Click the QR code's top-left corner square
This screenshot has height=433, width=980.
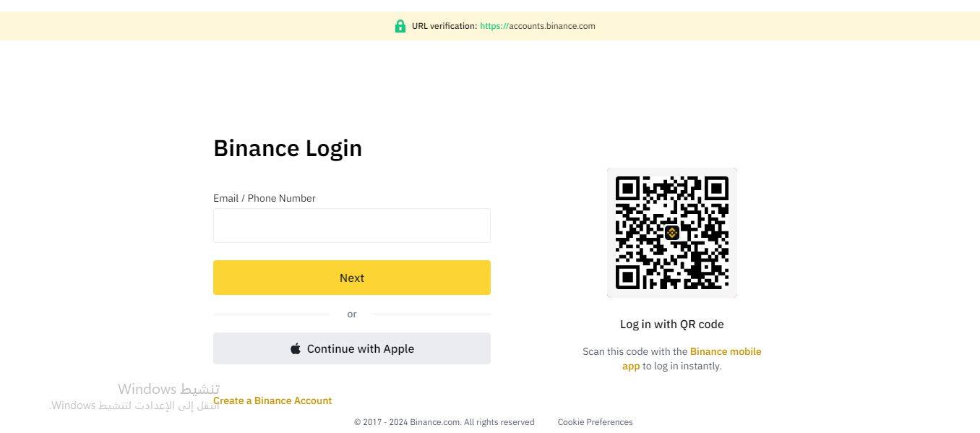[628, 189]
